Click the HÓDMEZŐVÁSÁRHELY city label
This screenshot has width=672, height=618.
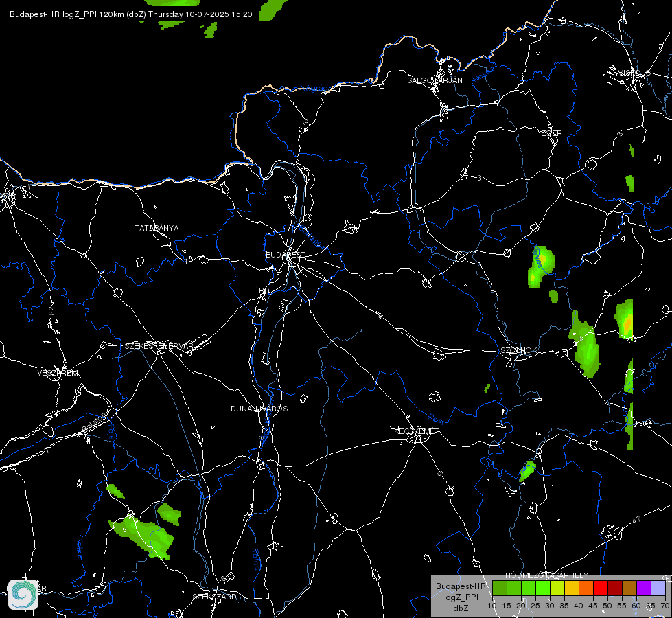pos(547,575)
